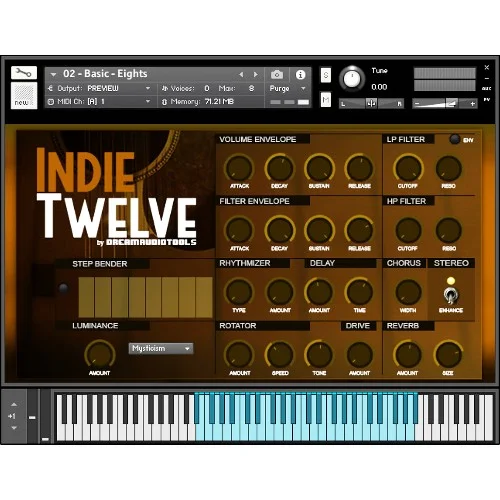The image size is (500, 500).
Task: Mute the instrument with M button
Action: pyautogui.click(x=326, y=99)
